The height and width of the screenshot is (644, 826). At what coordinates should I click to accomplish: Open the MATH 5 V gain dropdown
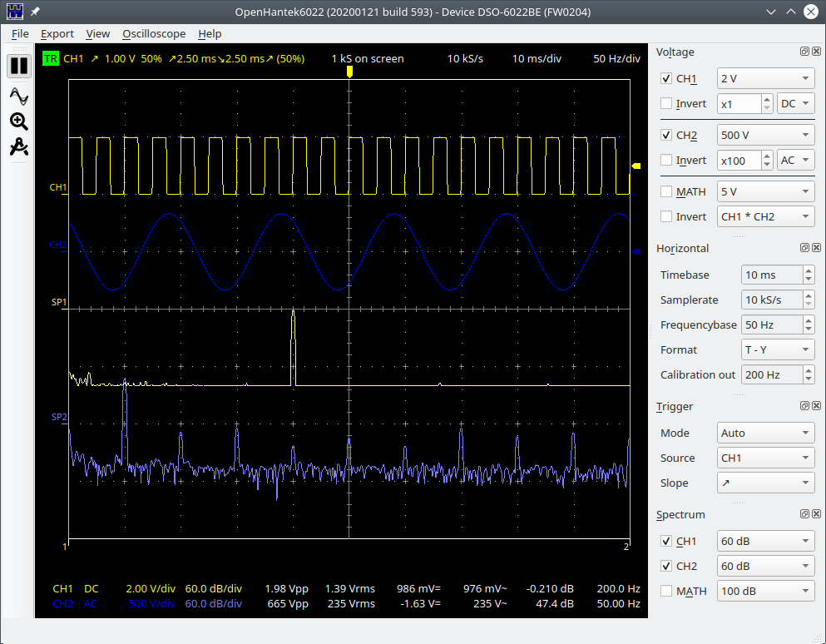coord(765,192)
